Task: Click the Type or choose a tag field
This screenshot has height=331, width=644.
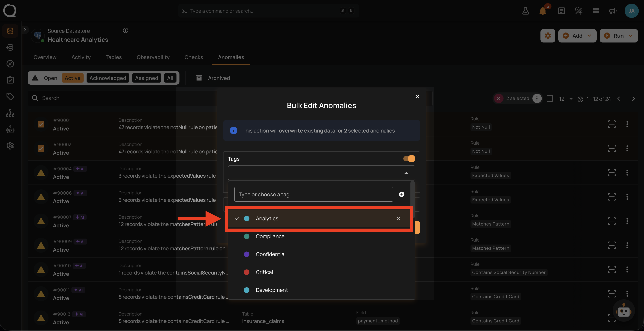Action: point(313,194)
